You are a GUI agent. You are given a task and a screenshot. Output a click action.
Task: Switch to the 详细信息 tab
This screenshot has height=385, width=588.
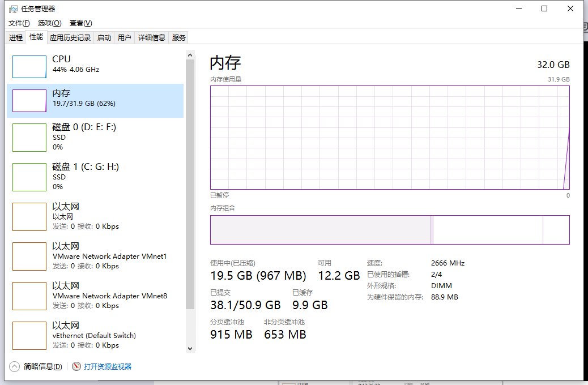pos(152,38)
